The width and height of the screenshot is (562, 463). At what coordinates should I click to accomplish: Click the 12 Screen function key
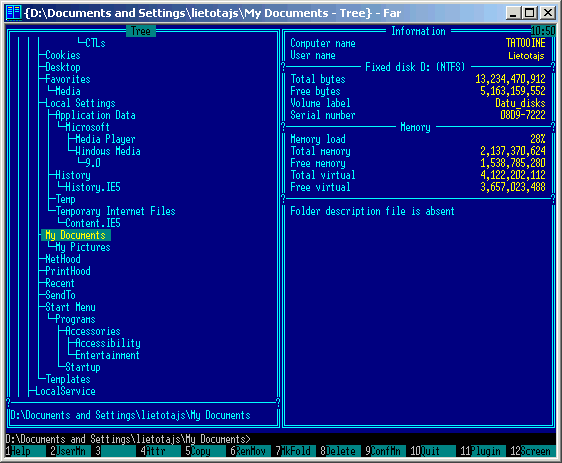click(x=533, y=451)
